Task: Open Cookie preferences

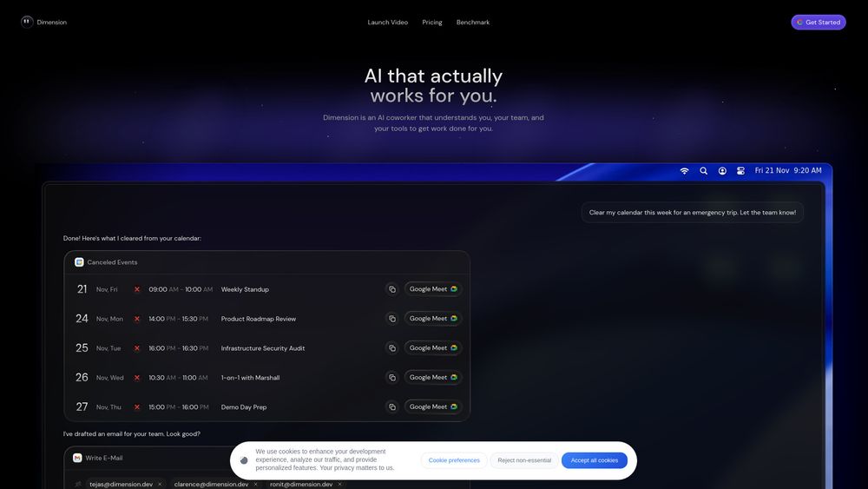Action: click(x=454, y=460)
